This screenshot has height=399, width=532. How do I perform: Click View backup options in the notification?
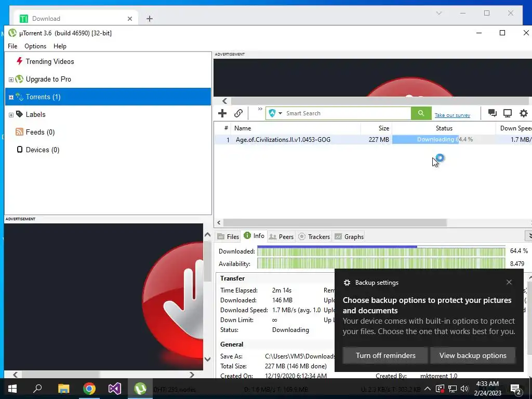tap(473, 355)
